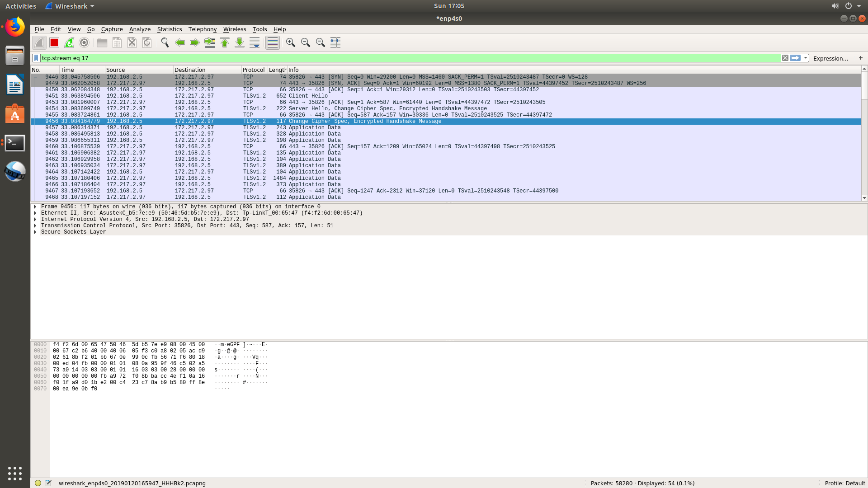
Task: Click the Expression… button
Action: point(830,58)
